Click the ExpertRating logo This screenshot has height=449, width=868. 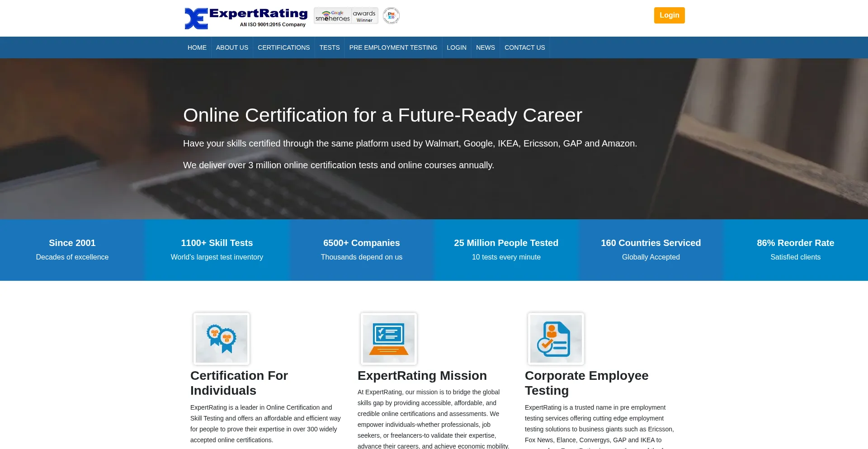[x=246, y=18]
